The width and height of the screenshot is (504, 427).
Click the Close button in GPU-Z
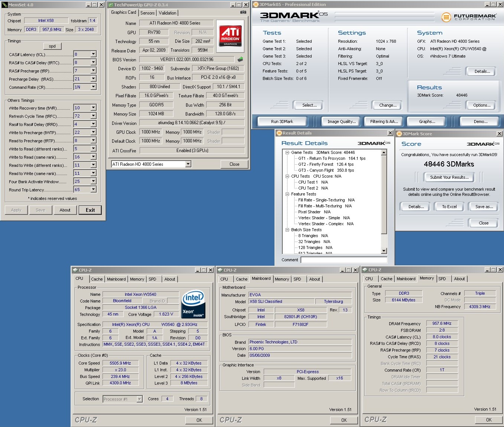(234, 164)
